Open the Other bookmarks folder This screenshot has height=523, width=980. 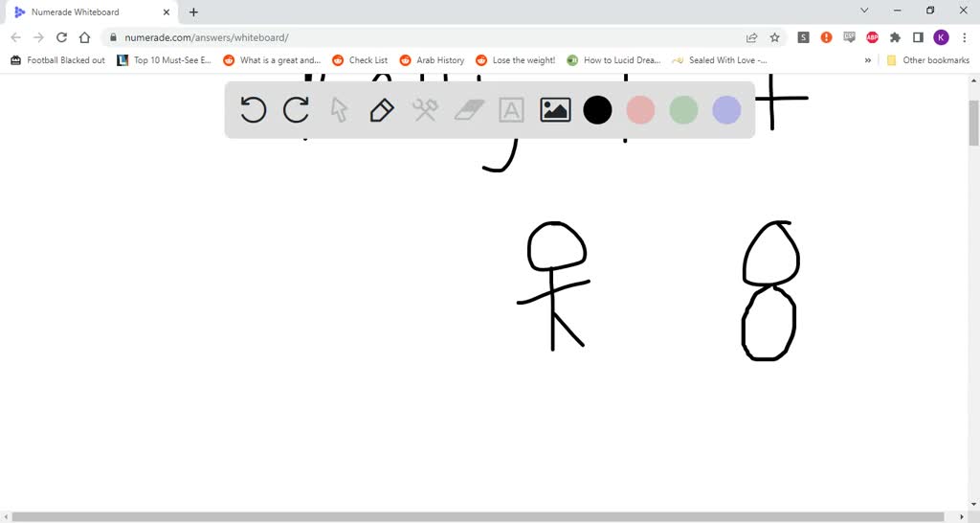tap(927, 60)
